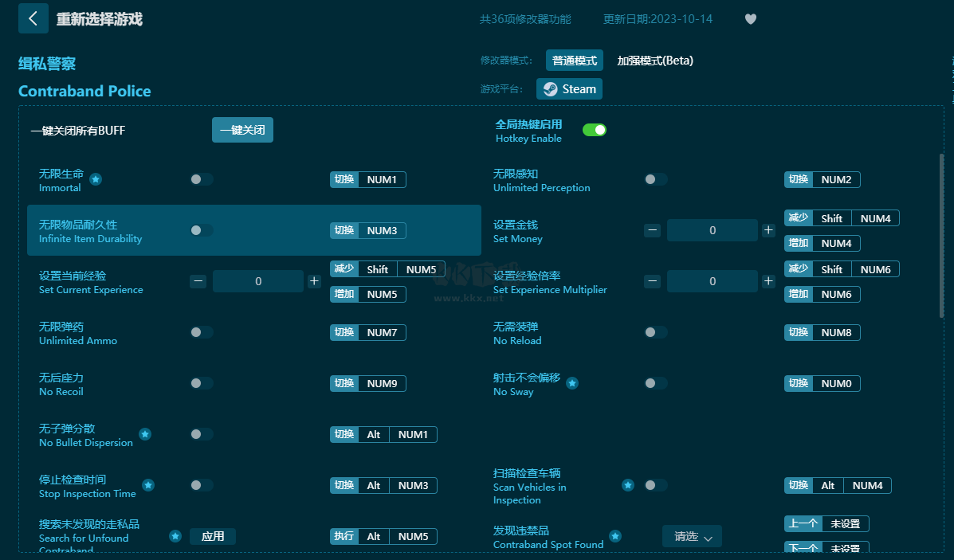Select normal mode tab 普通模式
This screenshot has height=560, width=954.
tap(575, 61)
